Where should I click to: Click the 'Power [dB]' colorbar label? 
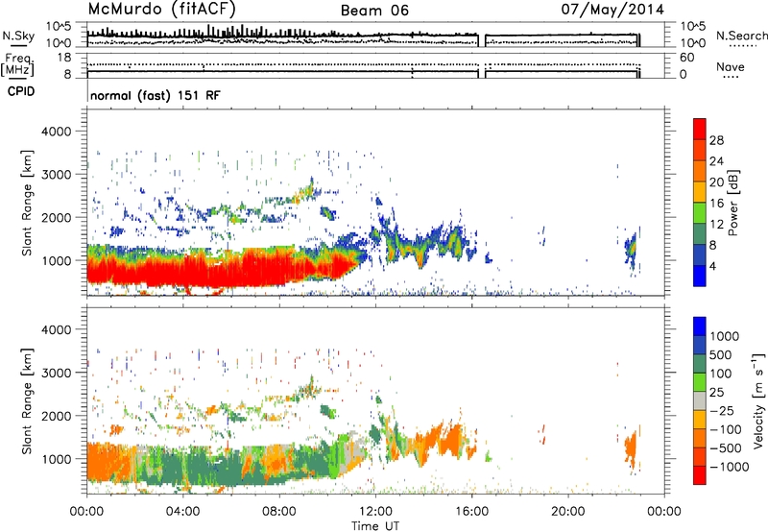coord(733,203)
